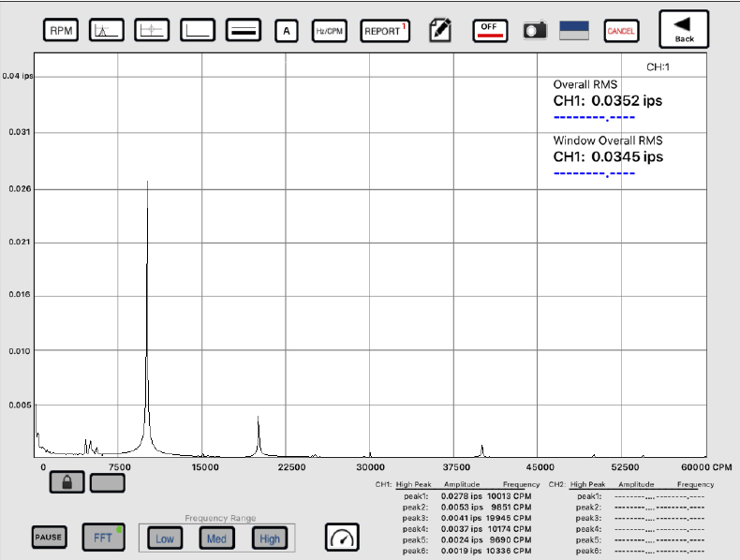Screen dimensions: 740x560
Task: Click the peak2 amplitude 0.0053 ips
Action: point(462,508)
